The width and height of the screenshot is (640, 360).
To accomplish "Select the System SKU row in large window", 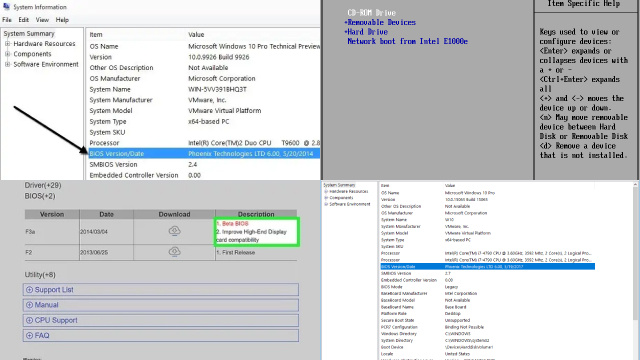I will [x=204, y=132].
